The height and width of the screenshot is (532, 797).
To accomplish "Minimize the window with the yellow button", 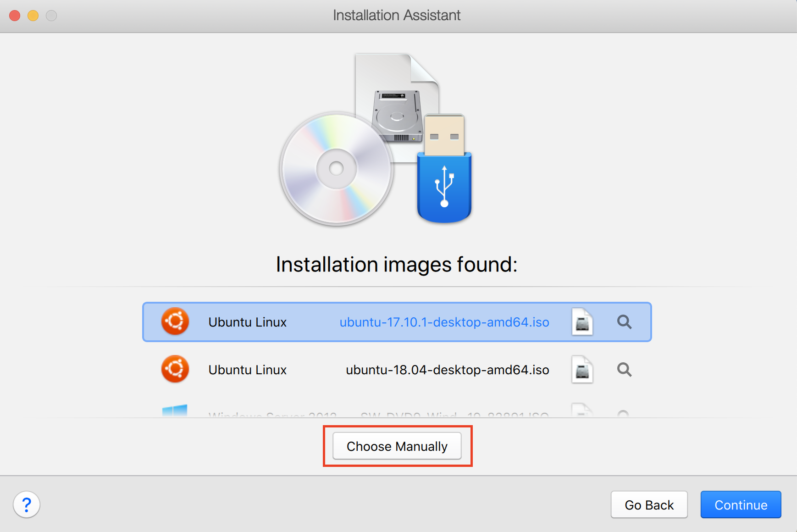I will click(x=33, y=16).
